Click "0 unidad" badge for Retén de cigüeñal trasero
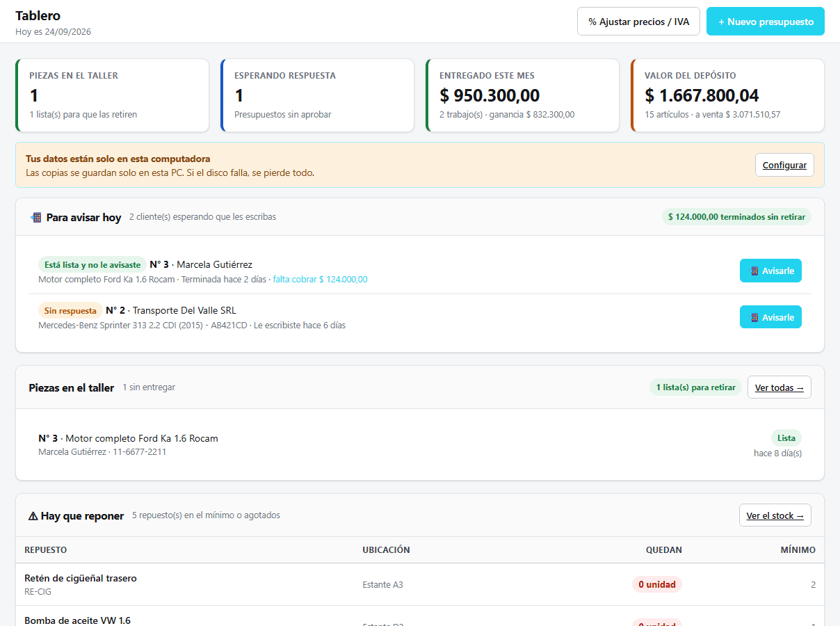Screen dimensions: 840x626 [x=657, y=584]
